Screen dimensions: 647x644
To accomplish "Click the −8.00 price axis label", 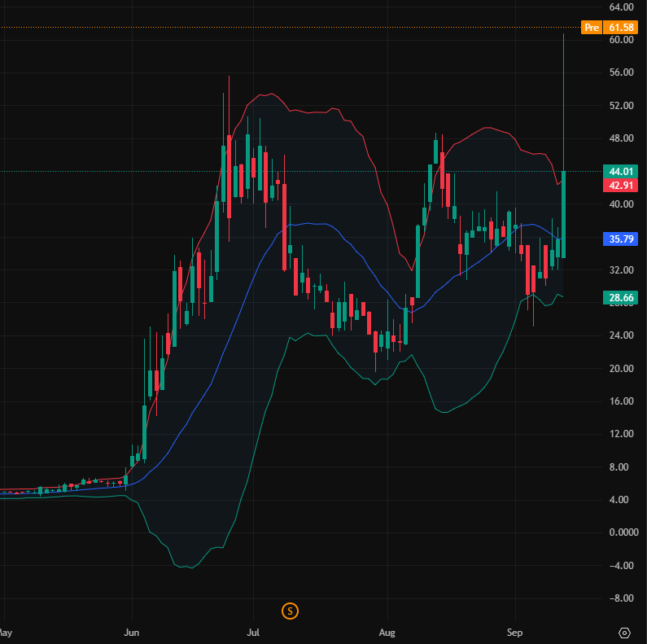I will pyautogui.click(x=621, y=598).
